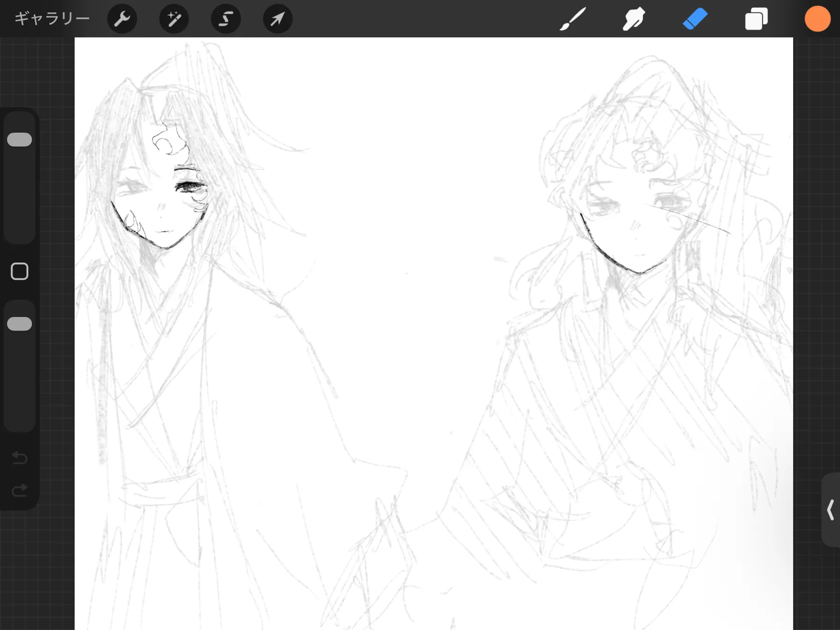Select the Paint brush tool
The width and height of the screenshot is (840, 630).
pos(573,18)
